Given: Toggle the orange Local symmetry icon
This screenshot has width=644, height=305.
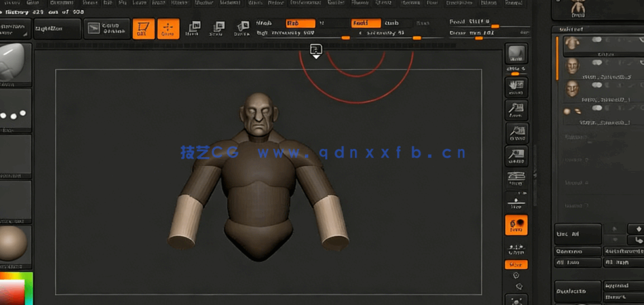Looking at the screenshot, I should click(x=516, y=225).
